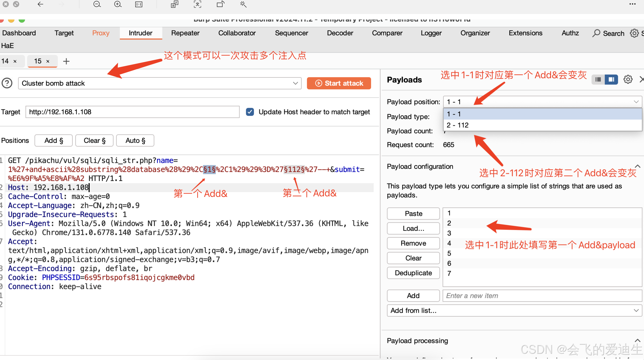This screenshot has height=360, width=644.
Task: Click the back arrow icon
Action: tap(40, 4)
